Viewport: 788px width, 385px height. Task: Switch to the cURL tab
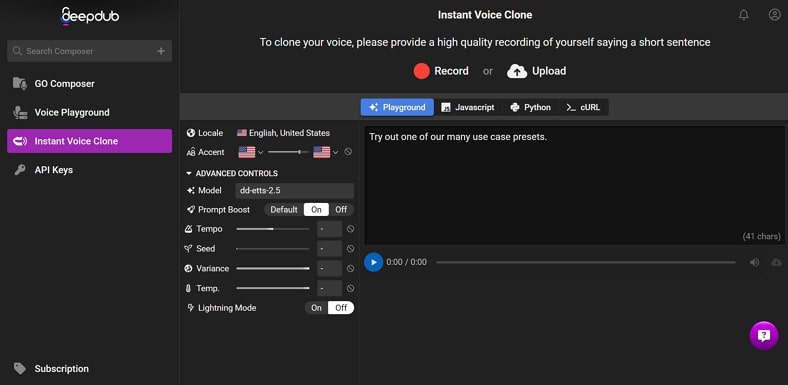pyautogui.click(x=583, y=107)
